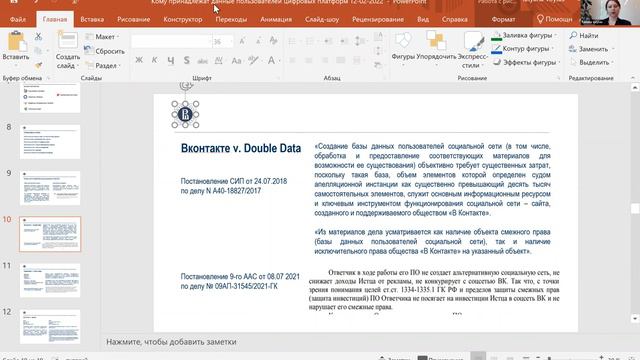Open Shape Outline (Контур фигуры) dropdown
The height and width of the screenshot is (360, 640).
pos(522,49)
